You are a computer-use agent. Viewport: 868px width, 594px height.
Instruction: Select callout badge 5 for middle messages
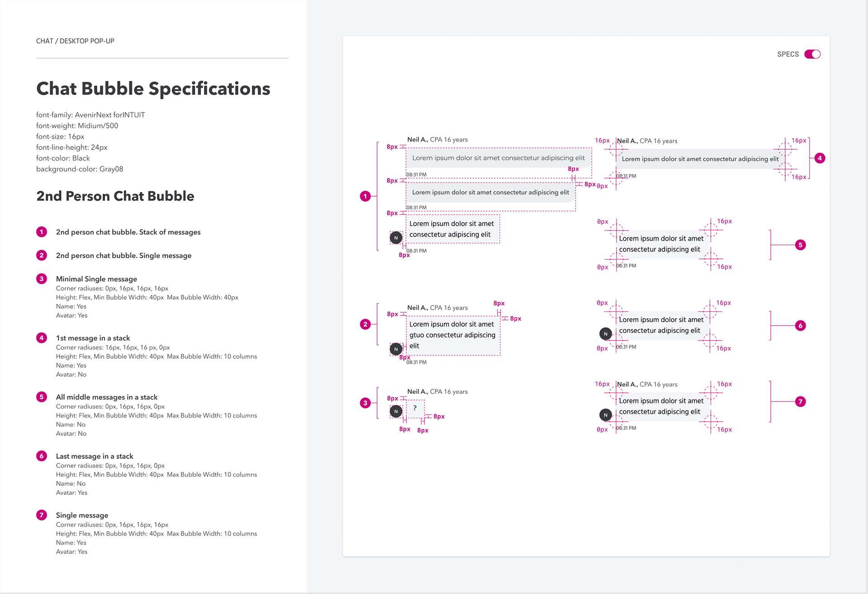(800, 245)
